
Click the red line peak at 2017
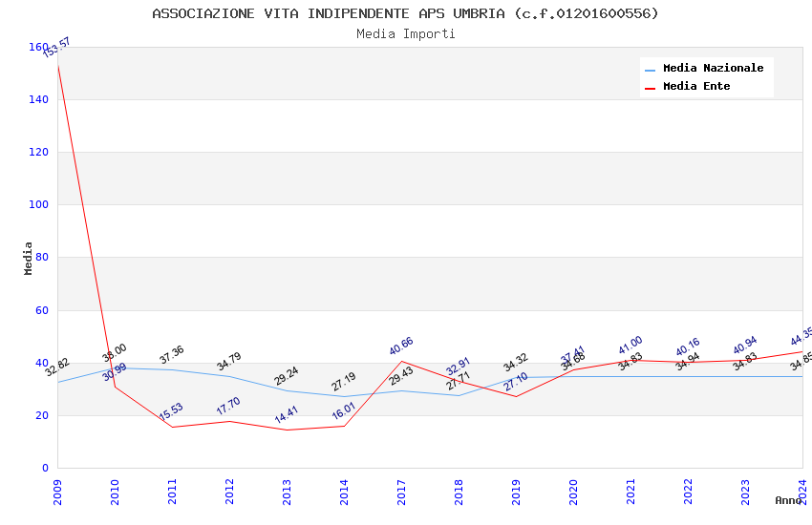click(x=401, y=361)
